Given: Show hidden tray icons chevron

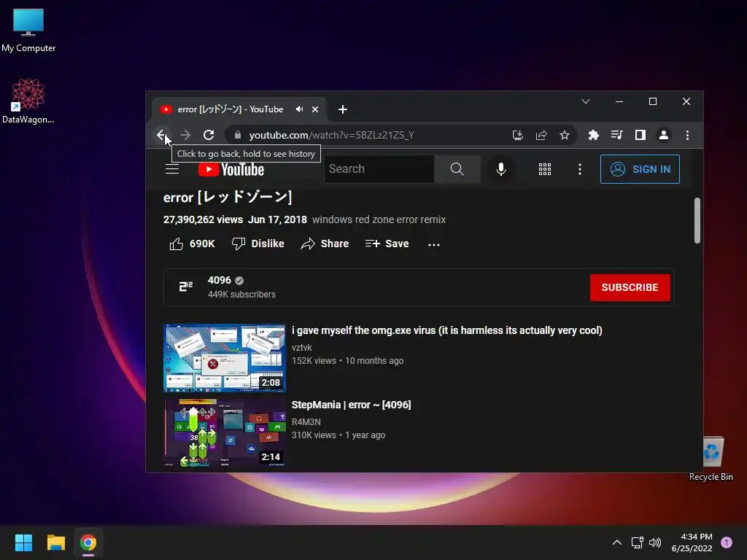Looking at the screenshot, I should pyautogui.click(x=616, y=542).
